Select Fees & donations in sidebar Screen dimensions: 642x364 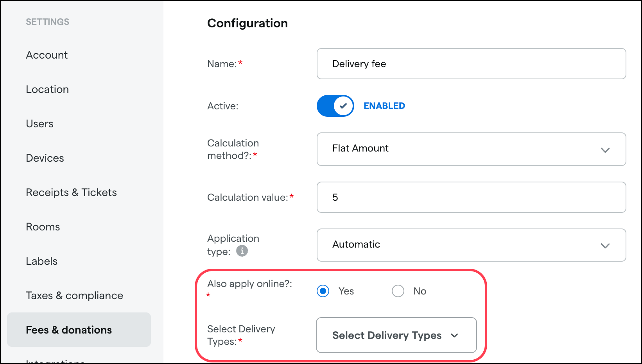69,330
